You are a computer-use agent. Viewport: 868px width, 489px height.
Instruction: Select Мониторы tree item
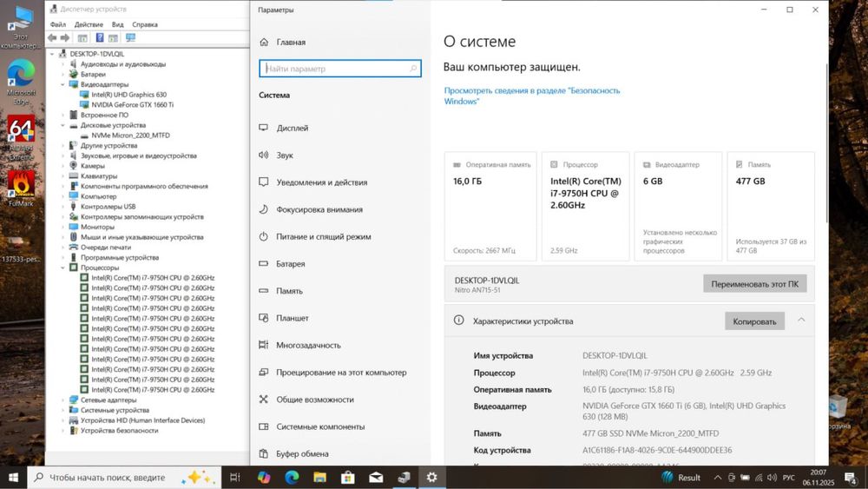tap(97, 227)
